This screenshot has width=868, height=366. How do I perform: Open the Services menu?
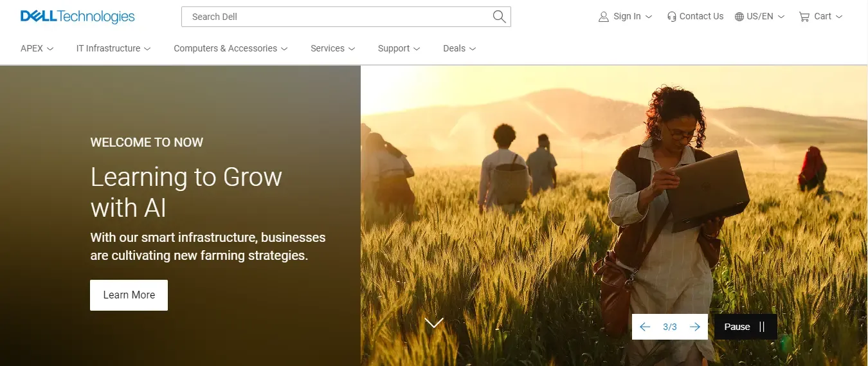tap(332, 48)
